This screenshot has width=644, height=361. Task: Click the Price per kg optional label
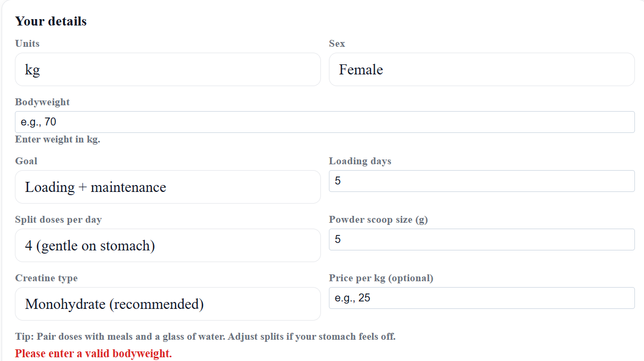381,278
